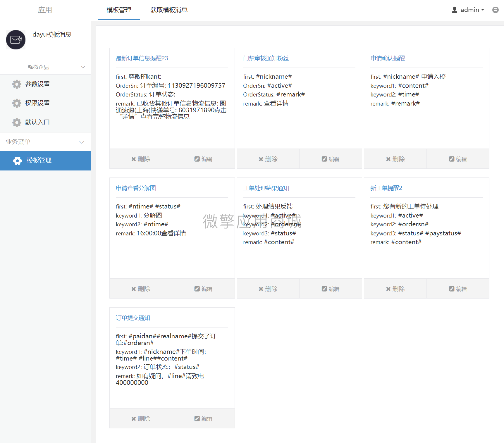Screen dimensions: 504x443
Task: Open the 工单处理结果通知 title link
Action: (266, 188)
